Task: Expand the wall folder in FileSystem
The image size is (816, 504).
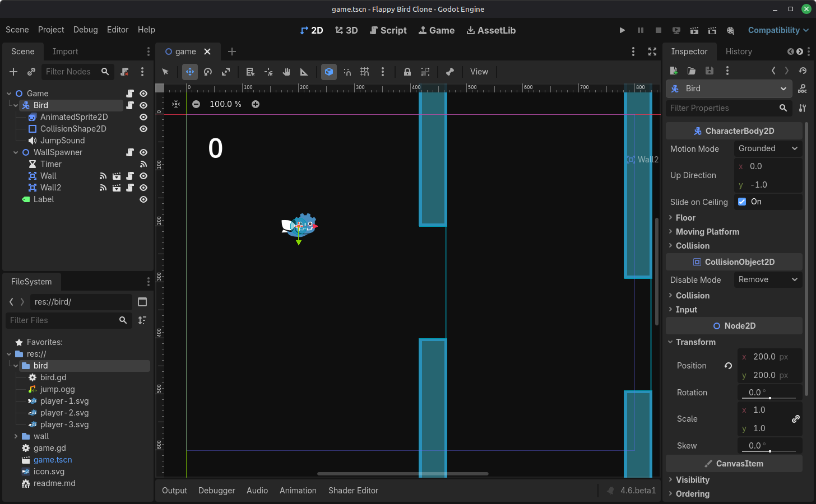Action: 16,436
